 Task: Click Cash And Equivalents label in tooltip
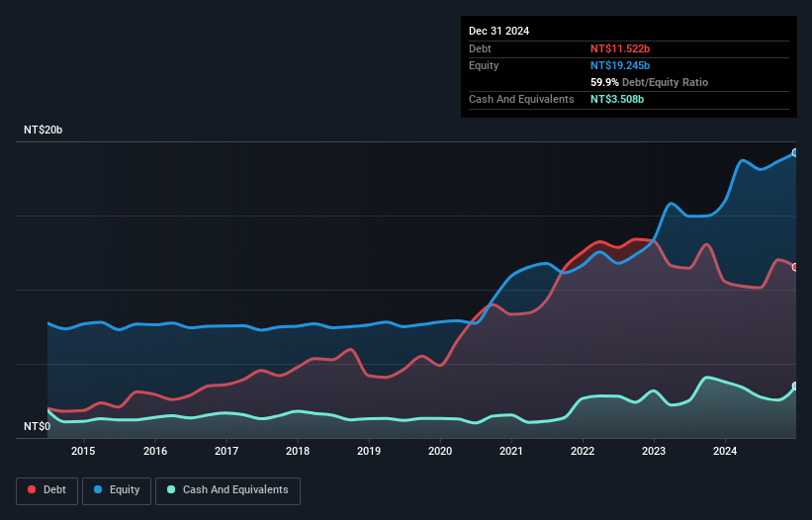[521, 99]
